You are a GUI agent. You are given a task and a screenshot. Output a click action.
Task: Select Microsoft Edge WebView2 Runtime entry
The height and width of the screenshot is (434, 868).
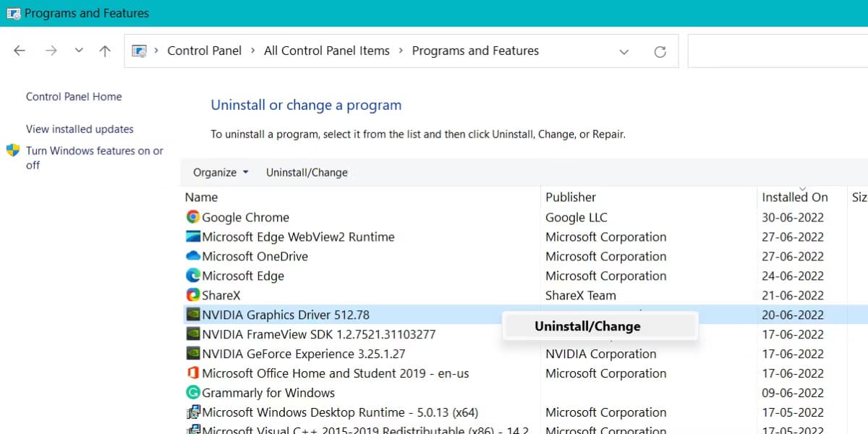pyautogui.click(x=298, y=237)
